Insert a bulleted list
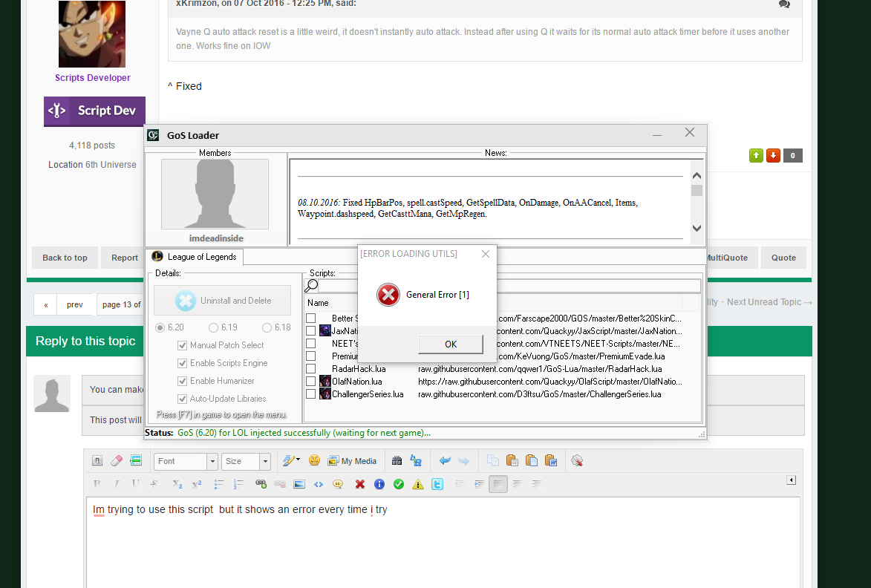871x588 pixels. point(219,484)
